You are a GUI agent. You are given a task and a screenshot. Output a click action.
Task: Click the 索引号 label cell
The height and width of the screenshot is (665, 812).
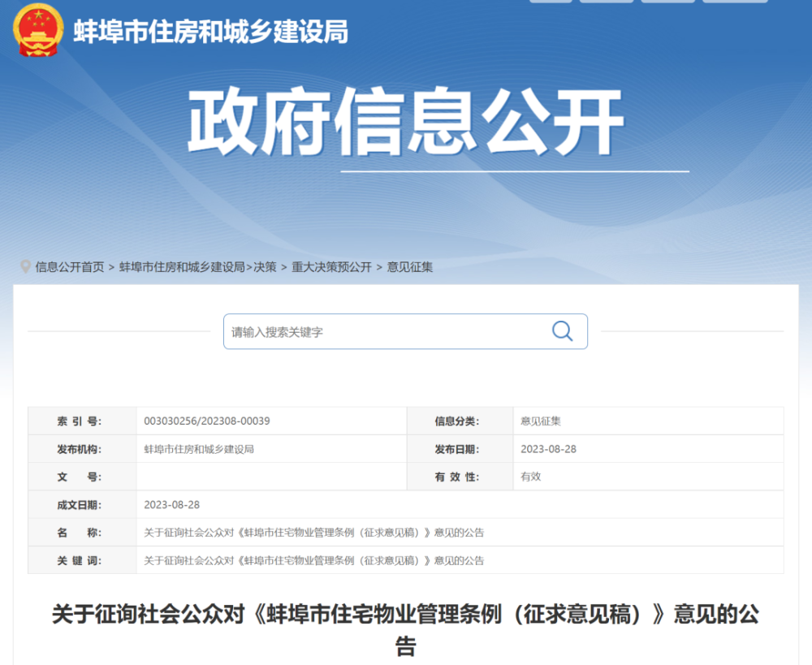(82, 421)
